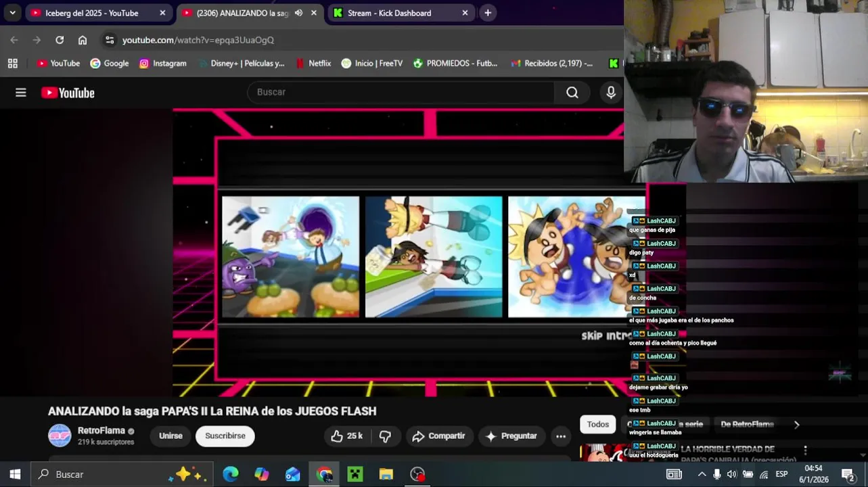Focus the Chrome address bar URL
This screenshot has height=487, width=868.
click(x=198, y=40)
